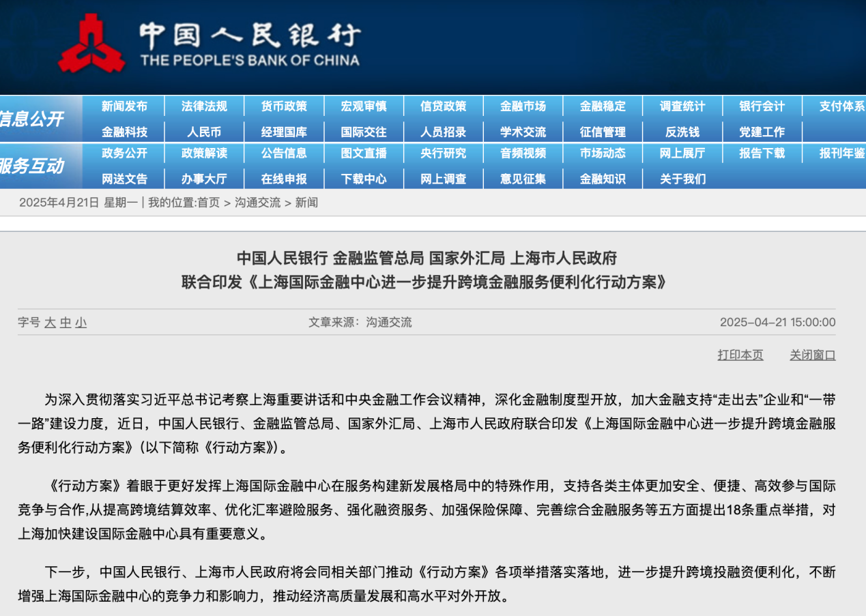Select 经理国库 in navigation

(x=284, y=132)
